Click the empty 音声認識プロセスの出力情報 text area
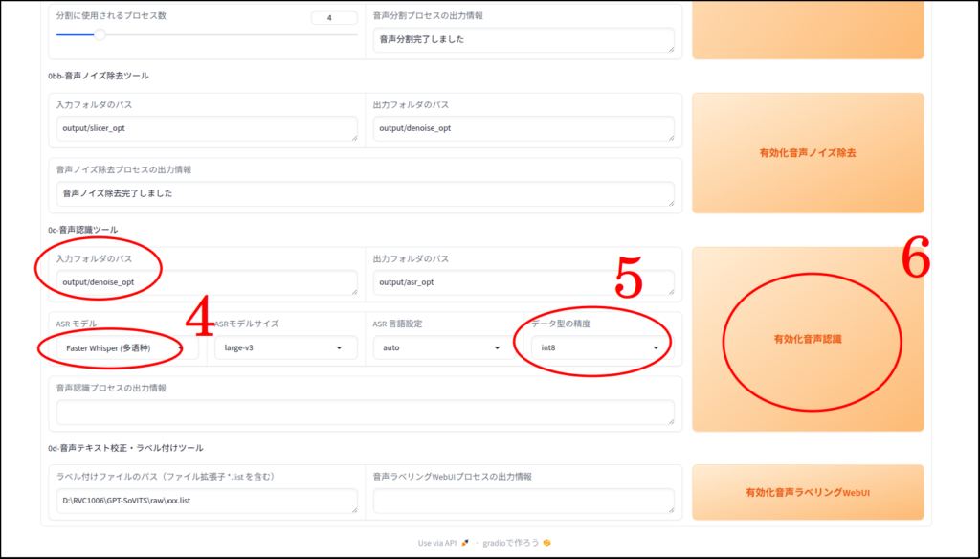 coord(365,412)
